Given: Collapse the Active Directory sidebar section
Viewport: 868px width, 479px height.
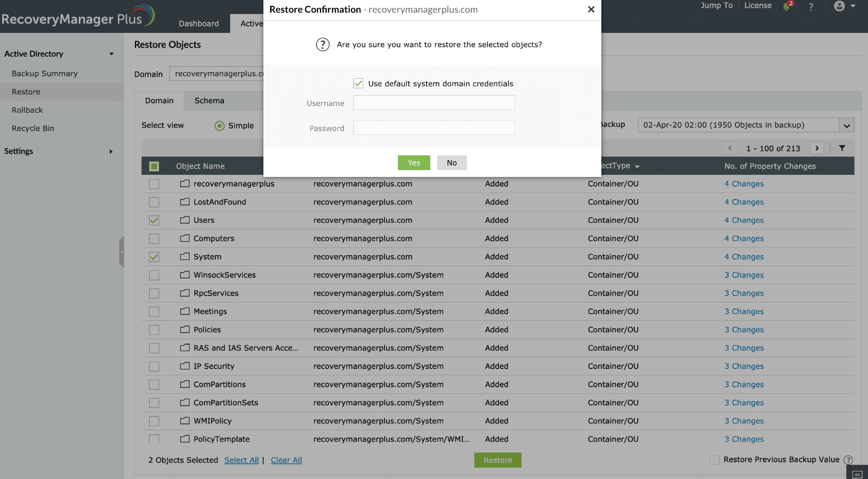Looking at the screenshot, I should click(x=112, y=54).
